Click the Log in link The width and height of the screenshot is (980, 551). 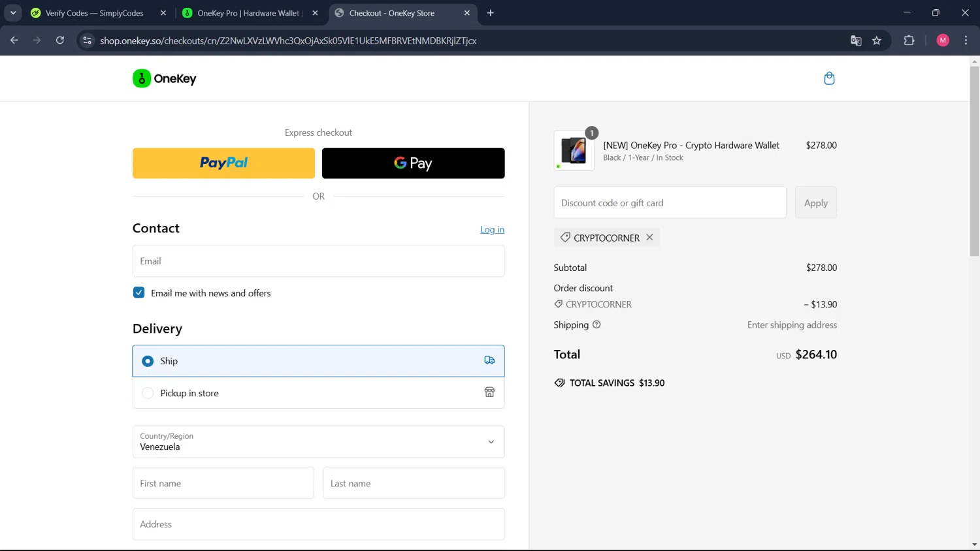point(492,229)
